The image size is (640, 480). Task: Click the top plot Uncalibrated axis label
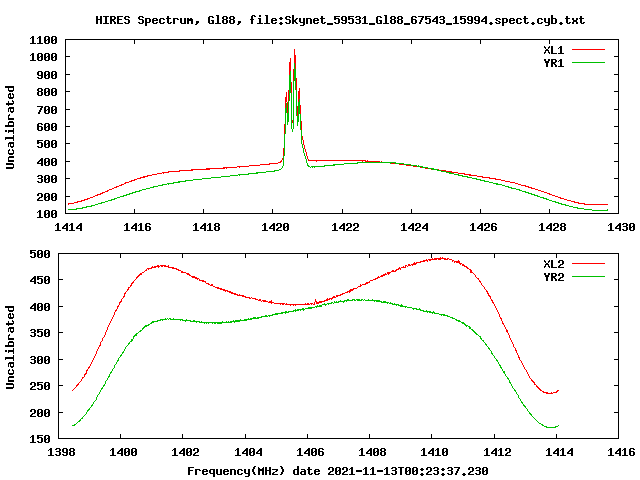coord(10,127)
